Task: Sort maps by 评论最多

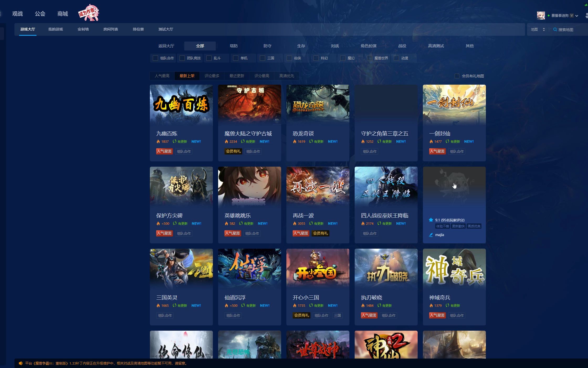Action: pyautogui.click(x=212, y=76)
